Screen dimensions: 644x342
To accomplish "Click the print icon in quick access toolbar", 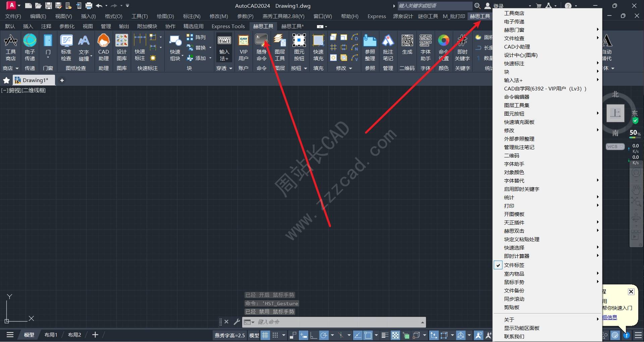I will [89, 6].
